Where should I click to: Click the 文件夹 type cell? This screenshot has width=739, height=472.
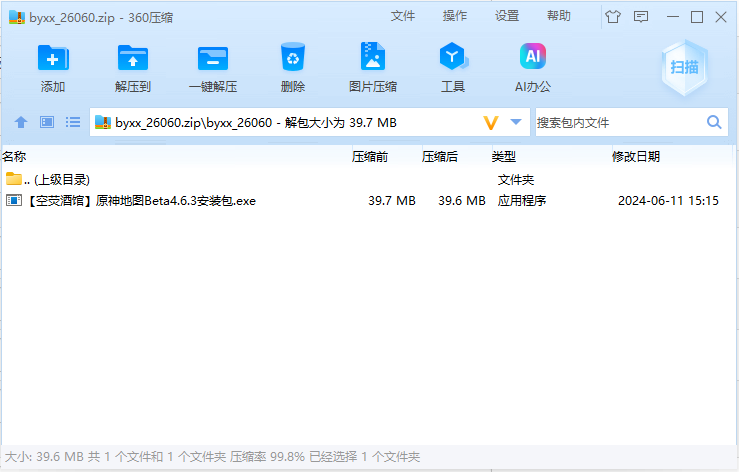tap(516, 180)
